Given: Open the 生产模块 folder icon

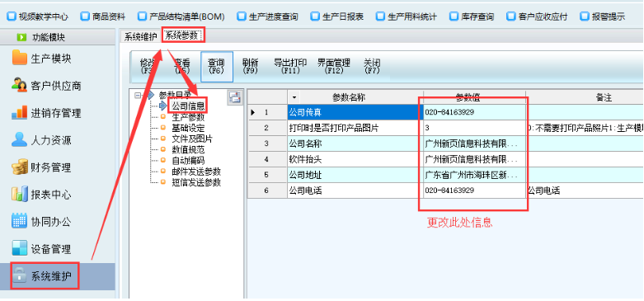Looking at the screenshot, I should (20, 58).
